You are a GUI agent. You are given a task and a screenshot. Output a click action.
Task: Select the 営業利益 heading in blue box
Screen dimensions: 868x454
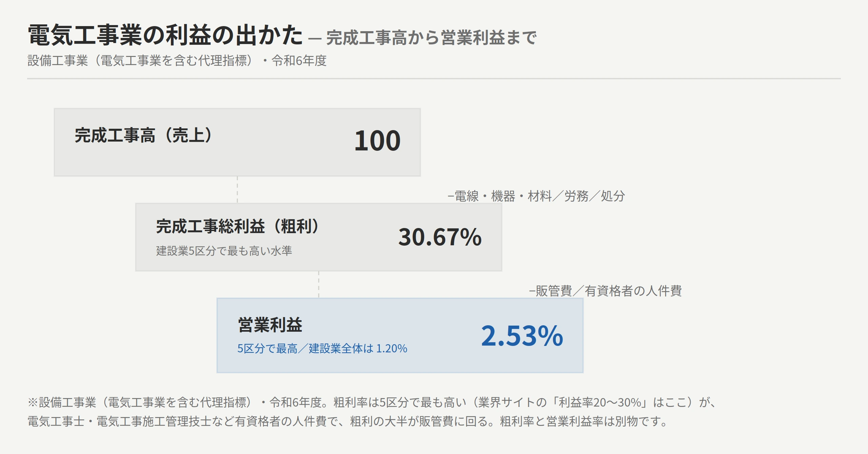(270, 325)
